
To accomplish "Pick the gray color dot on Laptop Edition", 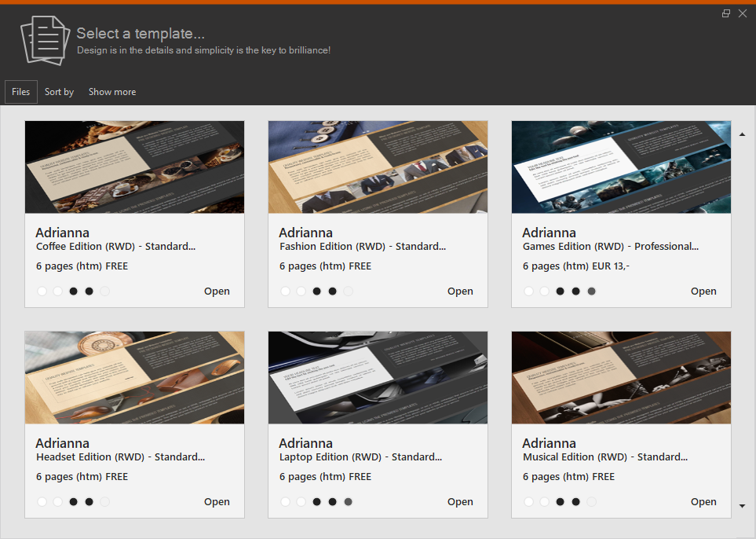I will 348,502.
